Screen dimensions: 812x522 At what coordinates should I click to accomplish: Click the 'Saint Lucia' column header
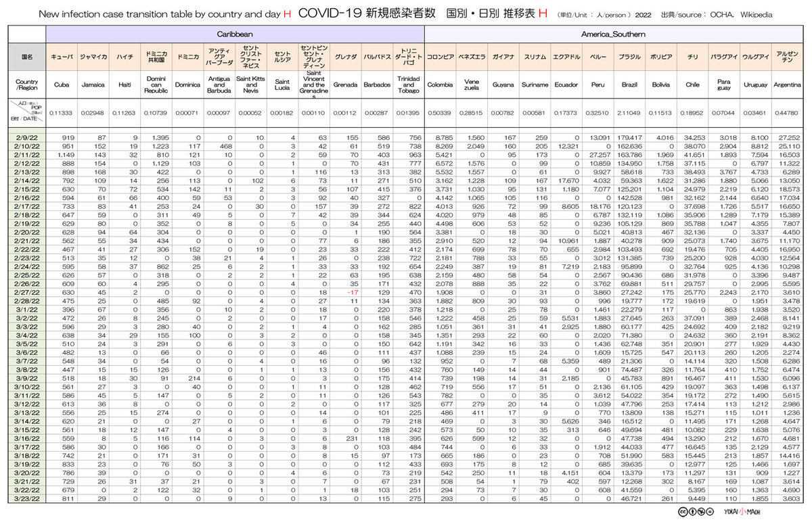(281, 85)
